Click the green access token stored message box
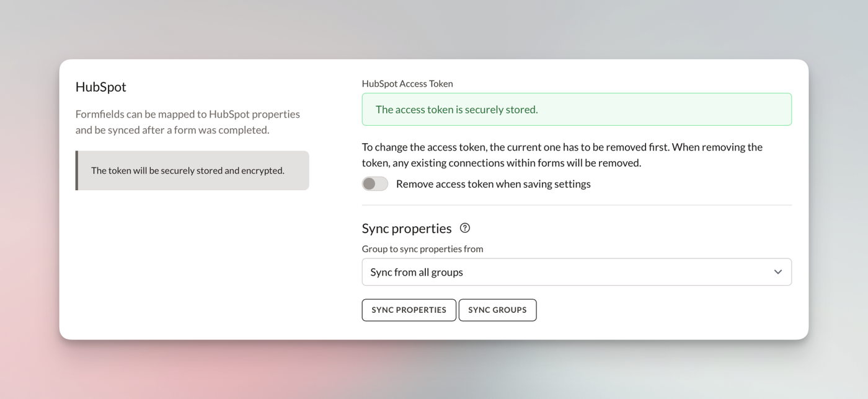 pos(577,110)
